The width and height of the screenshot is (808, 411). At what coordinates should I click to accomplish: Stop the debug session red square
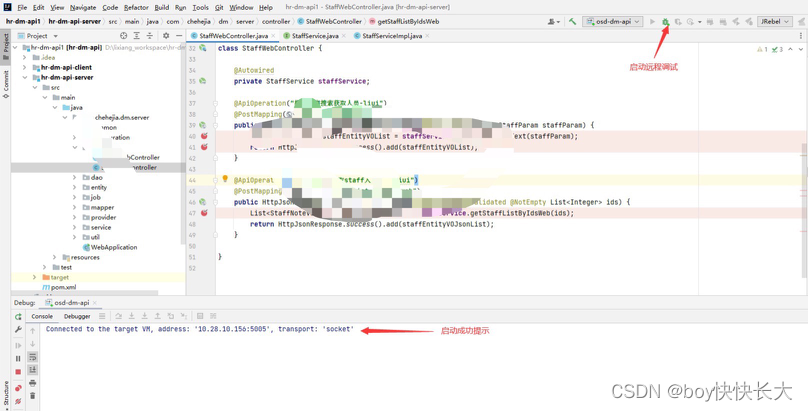18,372
